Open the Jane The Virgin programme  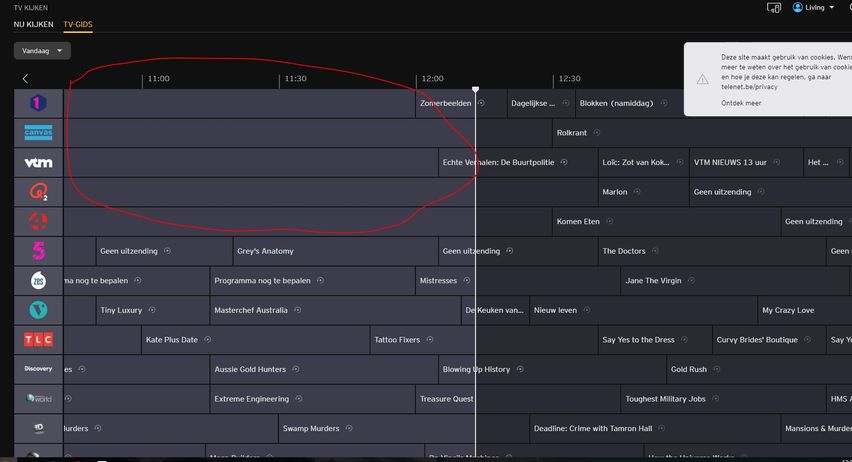653,280
